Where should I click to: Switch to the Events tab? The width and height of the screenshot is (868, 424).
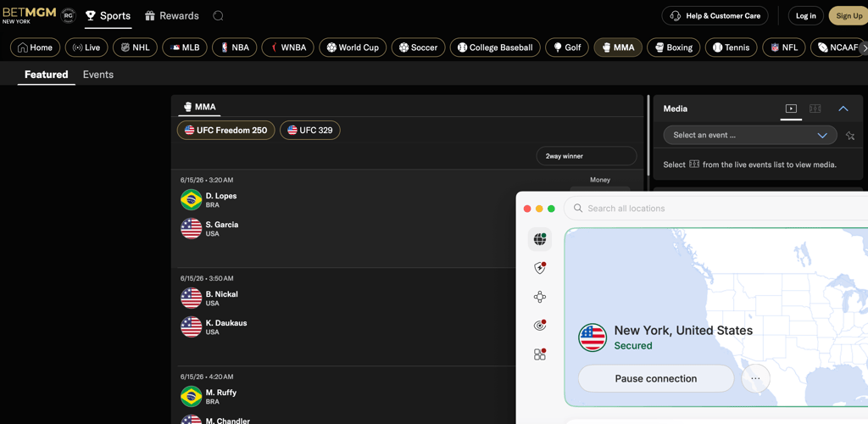[98, 74]
